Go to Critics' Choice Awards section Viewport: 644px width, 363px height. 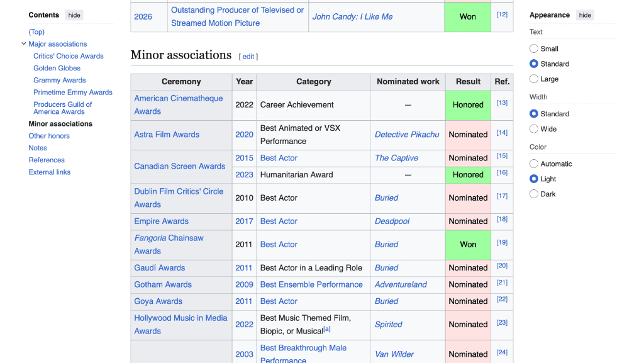(x=69, y=56)
